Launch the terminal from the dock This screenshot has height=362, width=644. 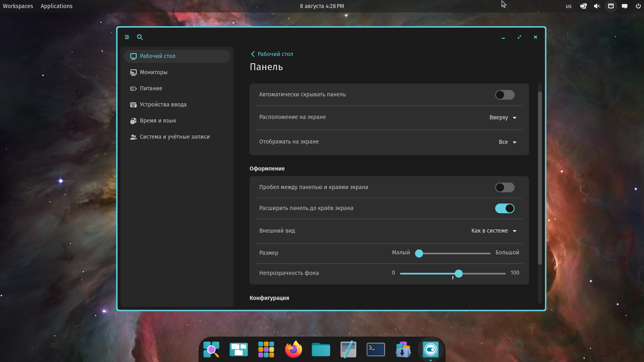(x=376, y=350)
